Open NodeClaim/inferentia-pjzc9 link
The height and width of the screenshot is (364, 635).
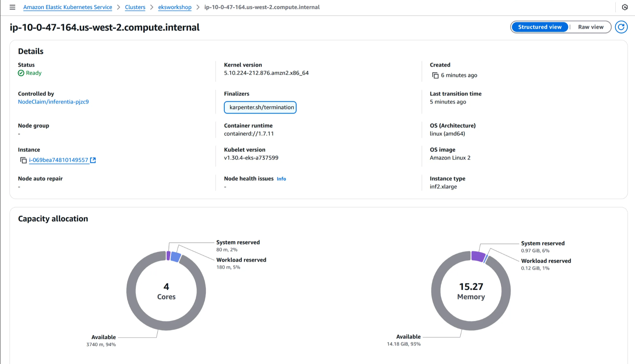tap(53, 102)
